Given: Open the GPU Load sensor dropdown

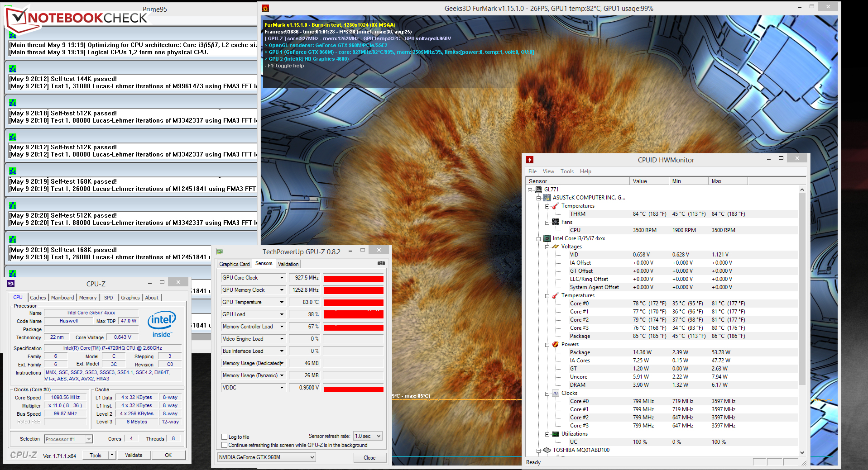Looking at the screenshot, I should click(282, 314).
